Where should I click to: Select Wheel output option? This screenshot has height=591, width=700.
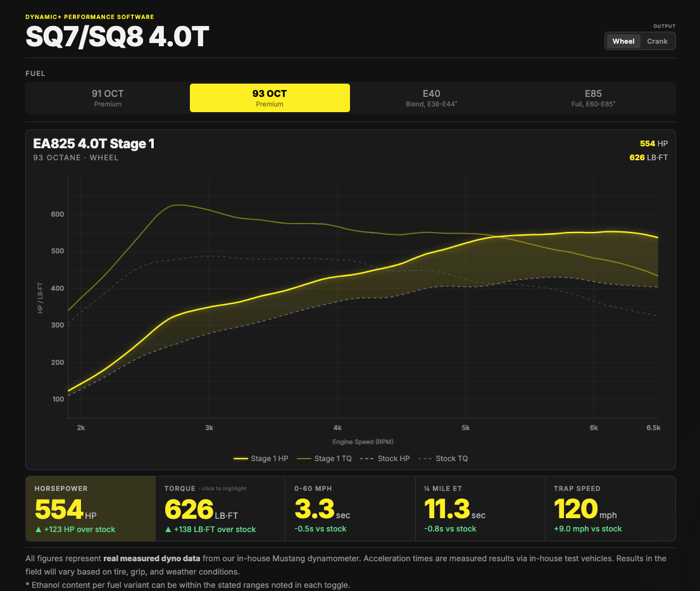(623, 41)
